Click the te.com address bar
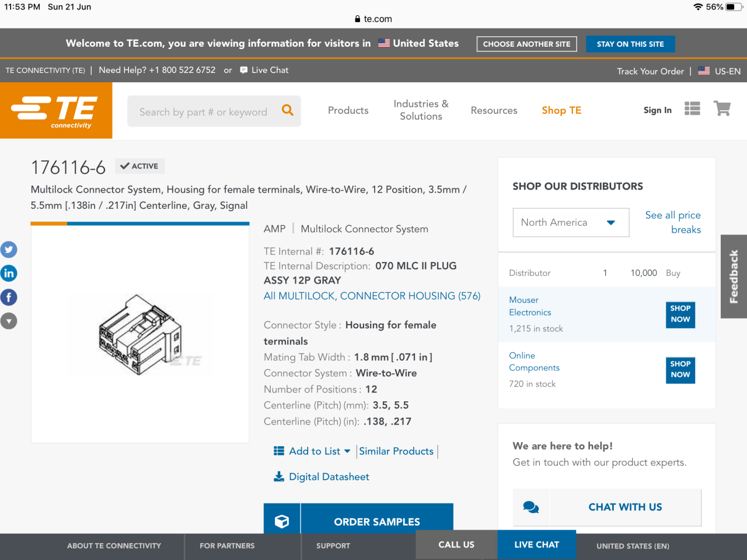747x560 pixels. click(373, 19)
